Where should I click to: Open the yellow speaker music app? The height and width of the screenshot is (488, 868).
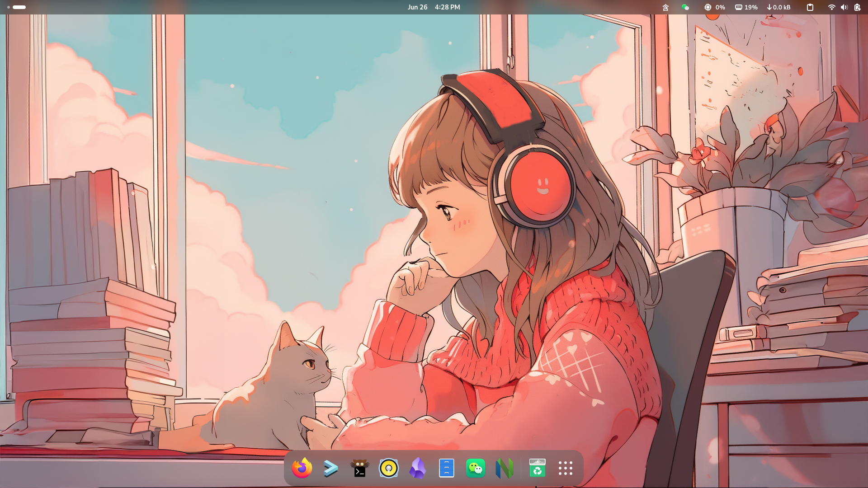389,468
